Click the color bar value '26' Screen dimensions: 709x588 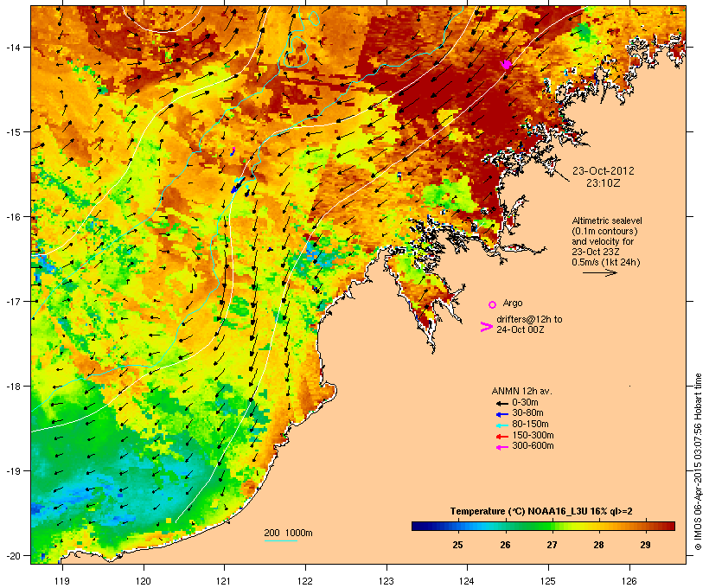coord(505,545)
